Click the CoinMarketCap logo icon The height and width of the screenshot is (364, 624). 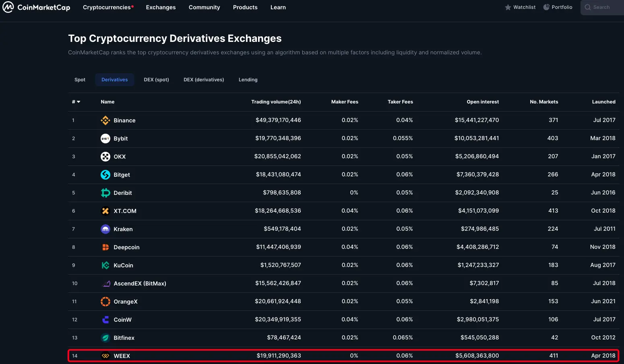(8, 7)
